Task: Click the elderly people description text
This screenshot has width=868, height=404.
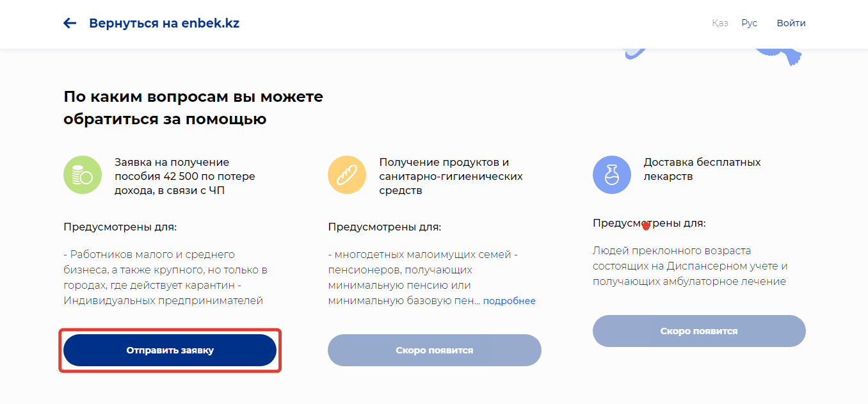Action: click(x=689, y=266)
